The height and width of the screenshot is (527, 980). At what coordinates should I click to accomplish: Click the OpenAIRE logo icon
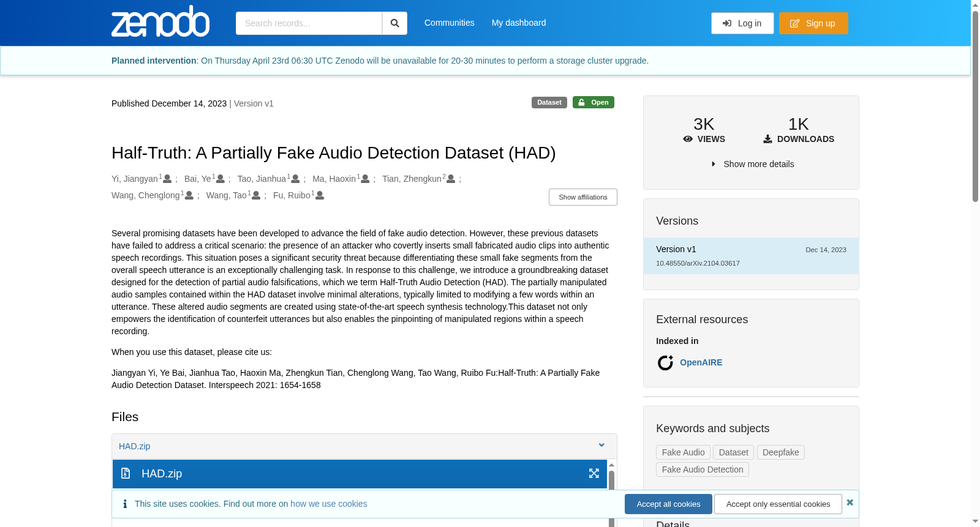pyautogui.click(x=665, y=363)
